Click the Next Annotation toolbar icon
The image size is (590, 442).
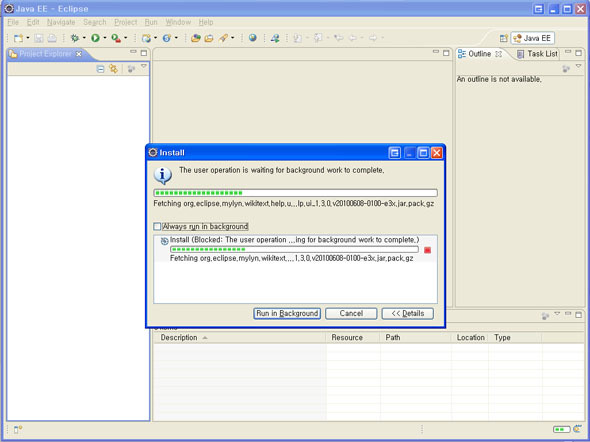298,38
